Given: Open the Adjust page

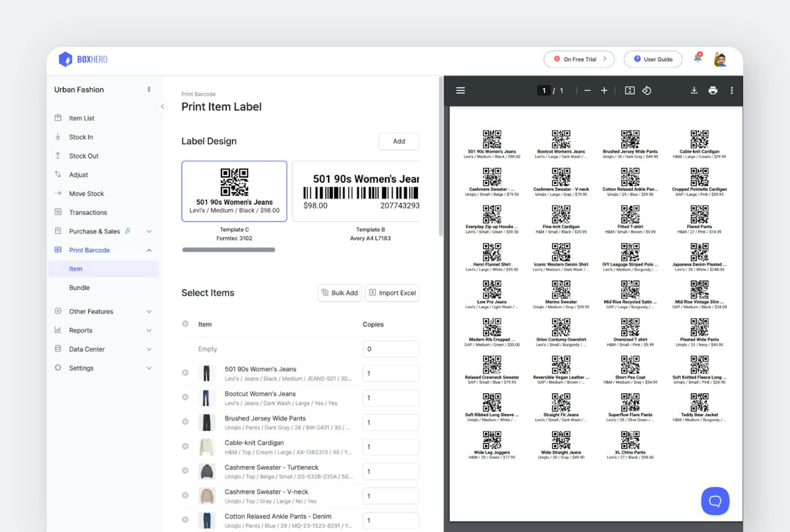Looking at the screenshot, I should (103, 175).
